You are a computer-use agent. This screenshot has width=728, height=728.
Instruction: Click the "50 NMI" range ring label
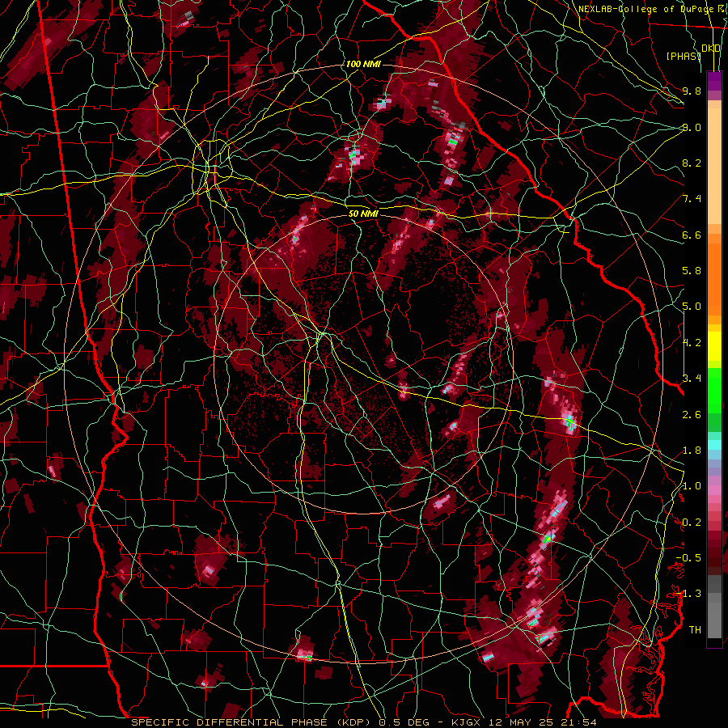(x=363, y=214)
